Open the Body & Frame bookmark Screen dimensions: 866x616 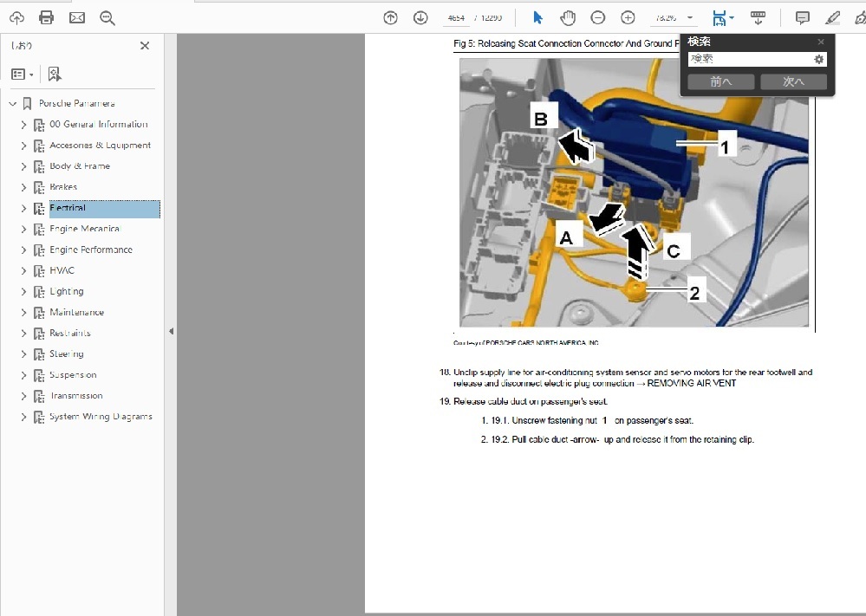coord(80,166)
